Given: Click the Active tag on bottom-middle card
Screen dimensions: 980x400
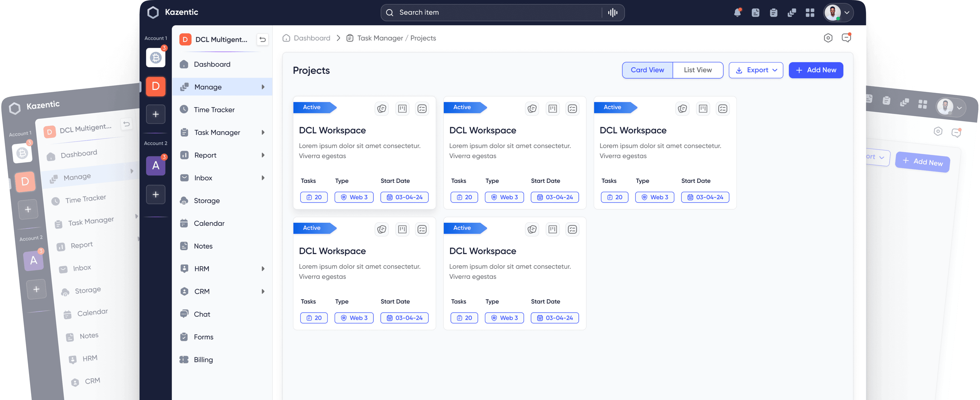Looking at the screenshot, I should click(x=465, y=228).
